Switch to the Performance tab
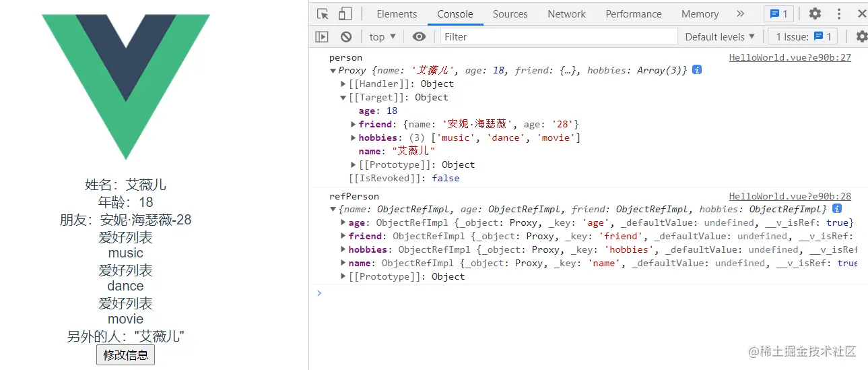 634,13
